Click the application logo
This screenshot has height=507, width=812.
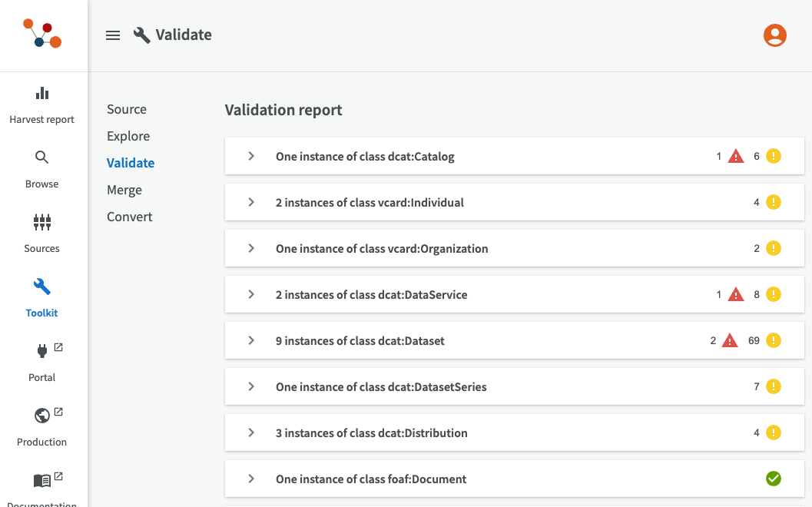42,35
